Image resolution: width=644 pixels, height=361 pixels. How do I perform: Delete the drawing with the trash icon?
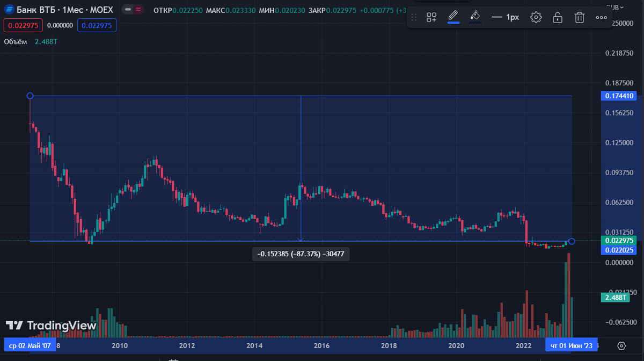580,17
